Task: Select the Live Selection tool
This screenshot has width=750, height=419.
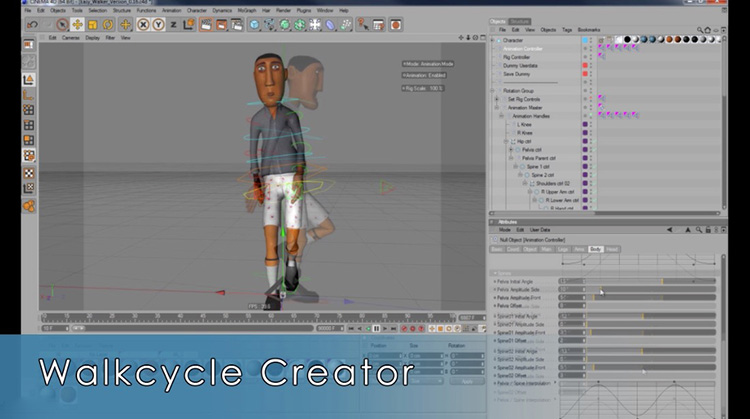Action: pyautogui.click(x=62, y=24)
